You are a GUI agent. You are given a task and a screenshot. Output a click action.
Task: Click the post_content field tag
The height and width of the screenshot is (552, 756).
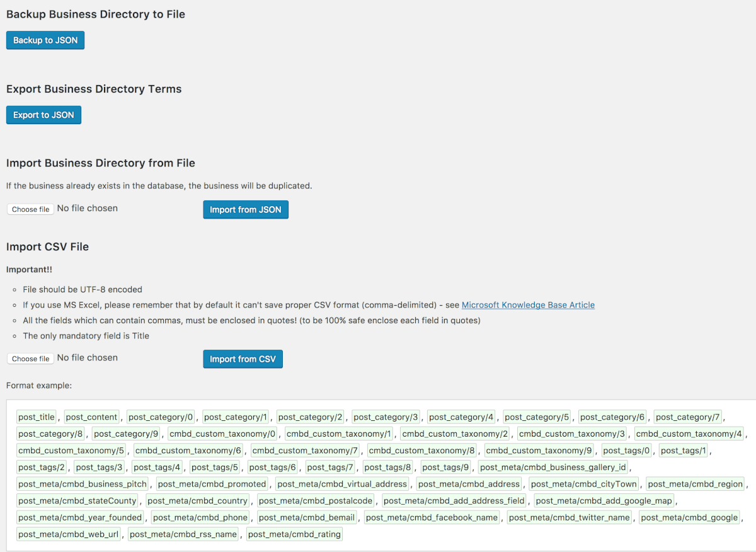tap(91, 417)
